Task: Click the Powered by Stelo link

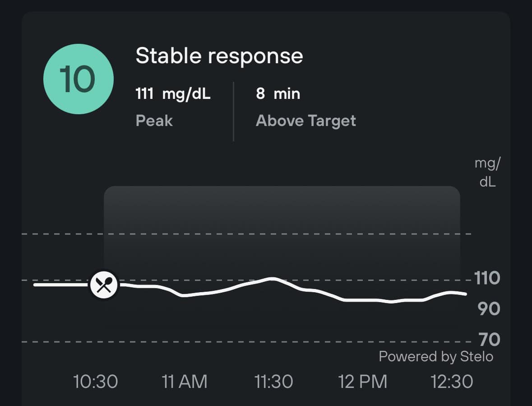Action: pyautogui.click(x=436, y=356)
